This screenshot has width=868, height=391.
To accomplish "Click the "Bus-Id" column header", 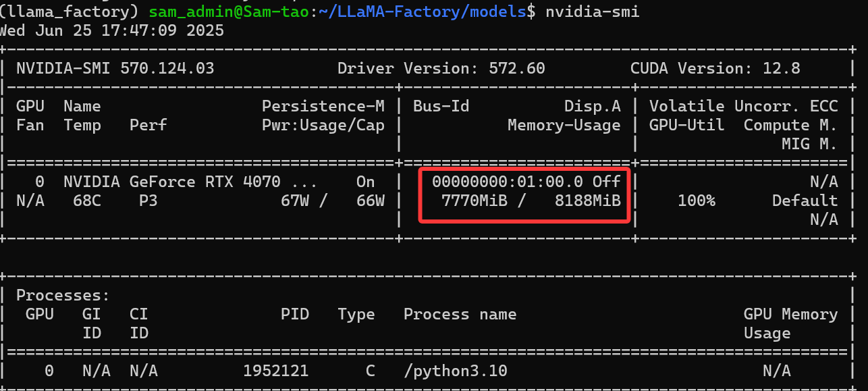I will [x=441, y=106].
